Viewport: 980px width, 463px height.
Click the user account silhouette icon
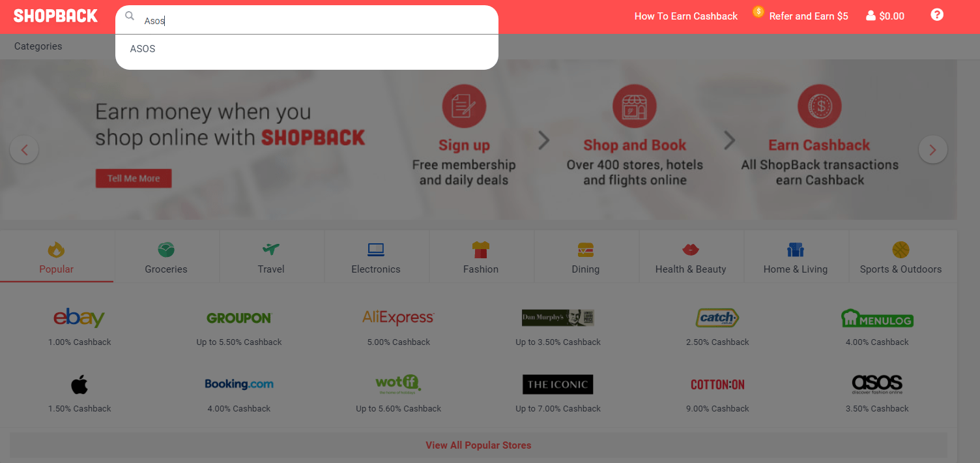pyautogui.click(x=871, y=16)
